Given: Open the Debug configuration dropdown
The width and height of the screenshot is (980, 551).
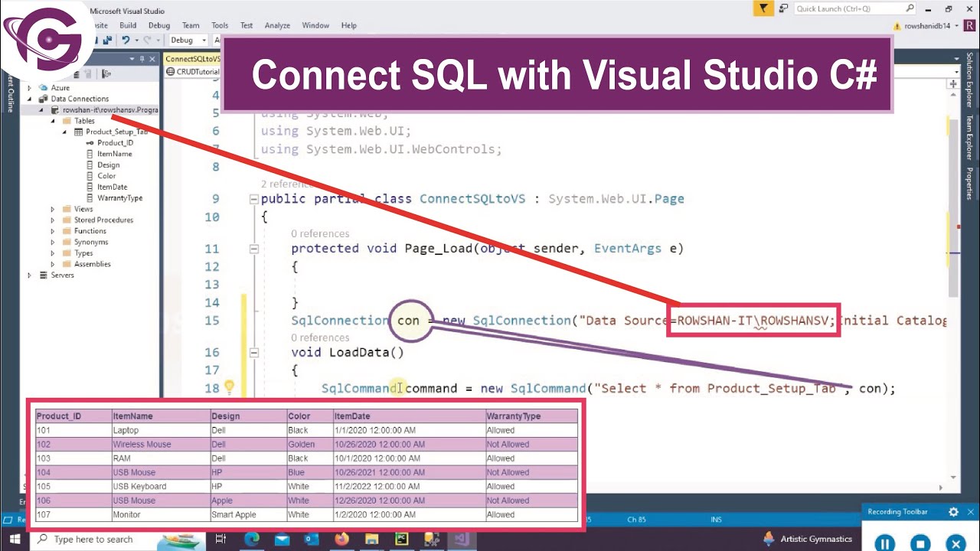Looking at the screenshot, I should 188,40.
